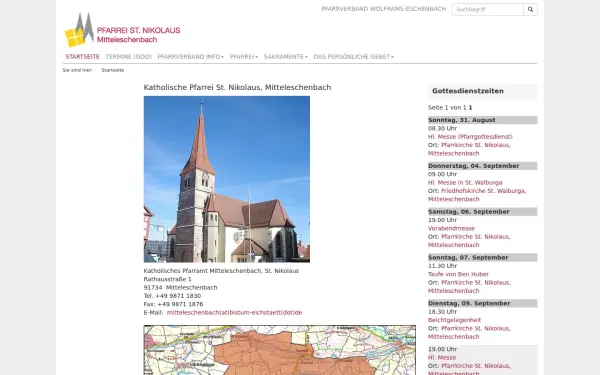600x375 pixels.
Task: Click the Fax +49 9871 1876 line
Action: click(x=173, y=304)
